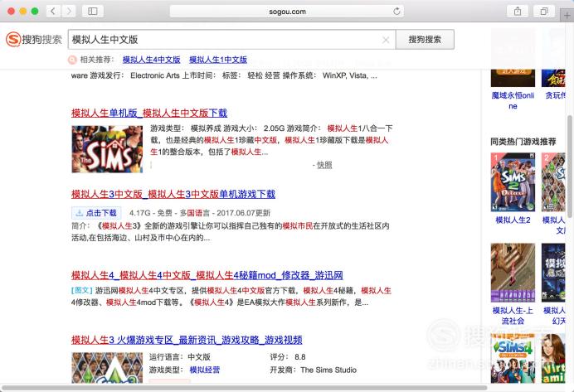The width and height of the screenshot is (574, 392).
Task: Open related suggestion 模拟人生4中文版
Action: click(x=151, y=59)
